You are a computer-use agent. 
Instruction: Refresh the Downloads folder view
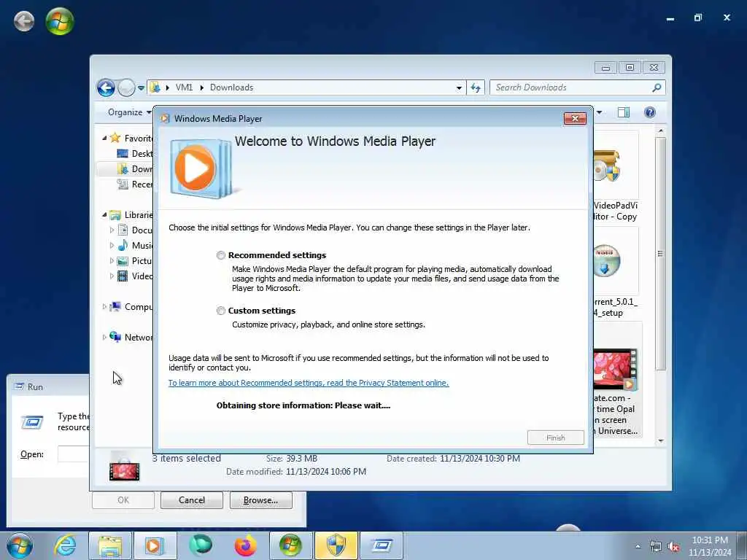(476, 87)
